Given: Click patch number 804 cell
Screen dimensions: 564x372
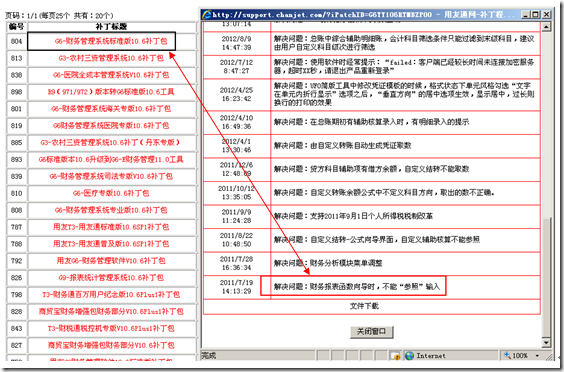Looking at the screenshot, I should (x=17, y=41).
